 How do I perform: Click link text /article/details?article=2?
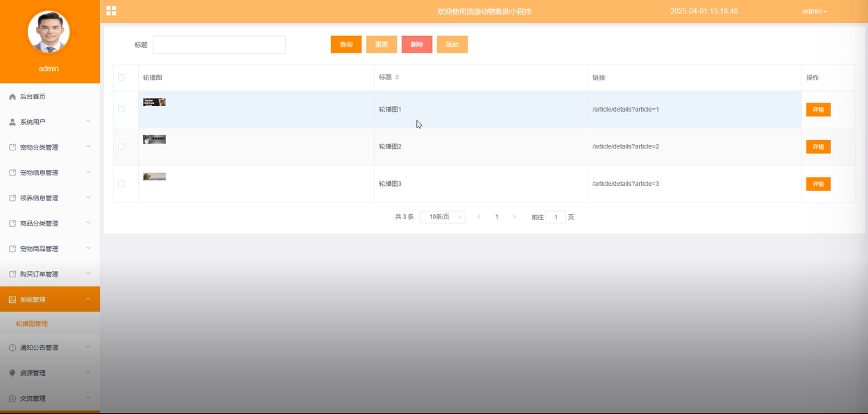626,146
